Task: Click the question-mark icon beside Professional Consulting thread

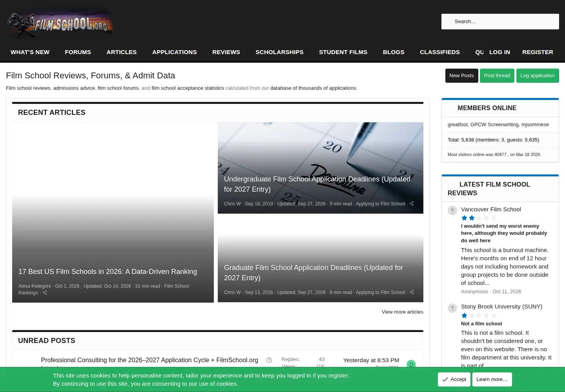Action: [269, 360]
